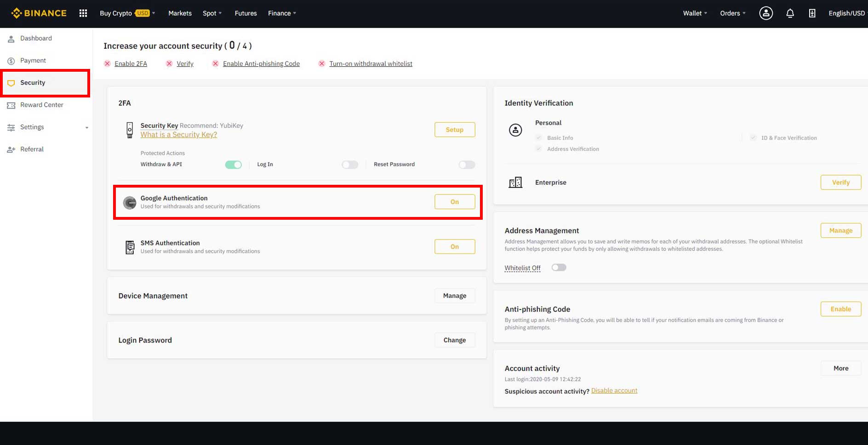Click Enable for Anti-phishing Code
Screen dimensions: 868x445
(x=841, y=309)
